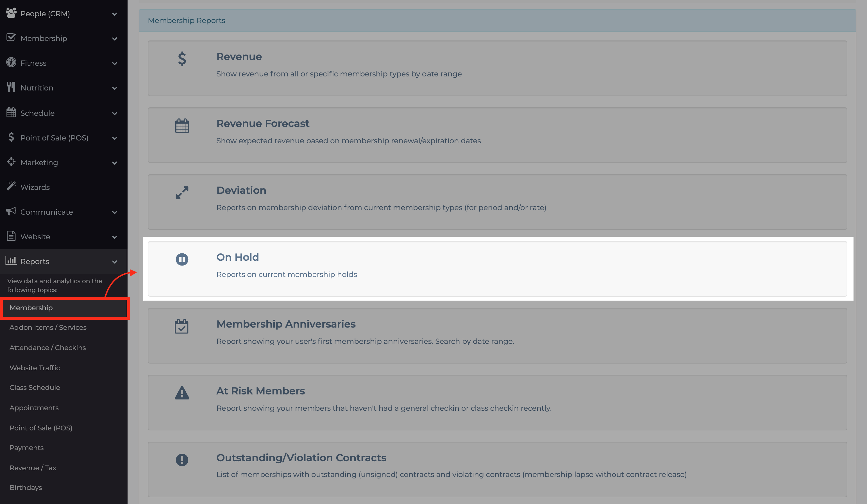Click the Point of Sale dollar icon in sidebar
This screenshot has width=867, height=504.
click(11, 137)
